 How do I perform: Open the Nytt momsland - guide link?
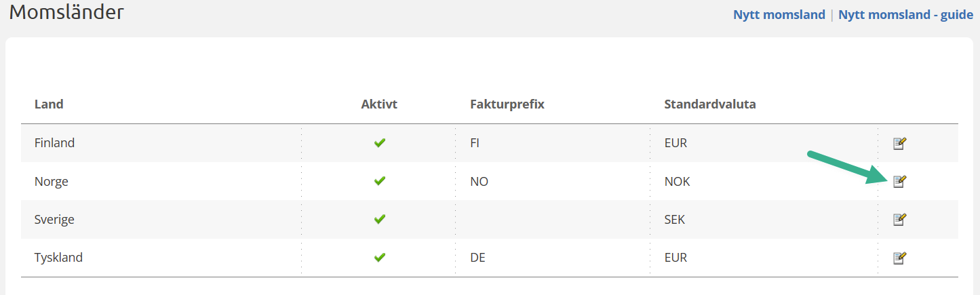[x=905, y=14]
